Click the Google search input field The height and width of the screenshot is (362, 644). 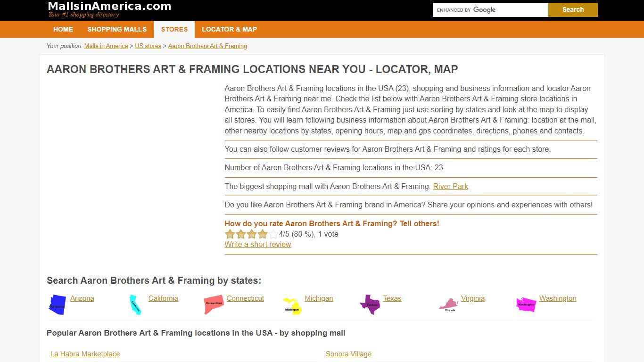point(490,10)
